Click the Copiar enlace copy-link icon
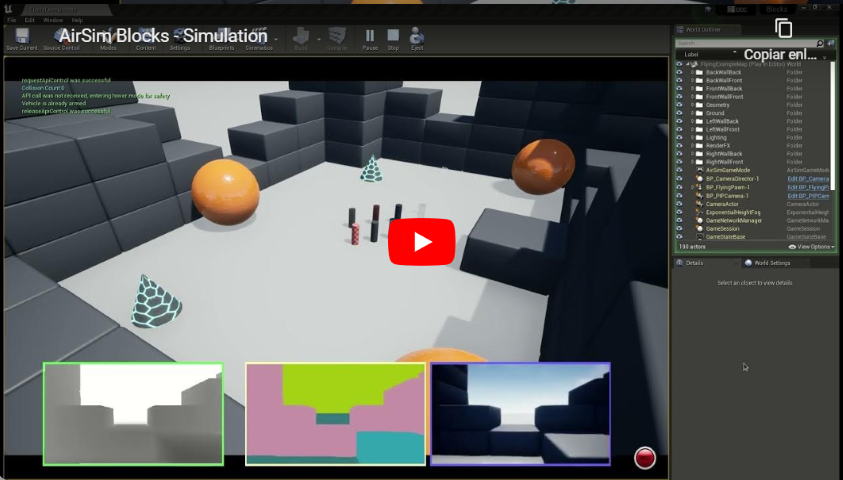Image resolution: width=843 pixels, height=480 pixels. pyautogui.click(x=783, y=28)
